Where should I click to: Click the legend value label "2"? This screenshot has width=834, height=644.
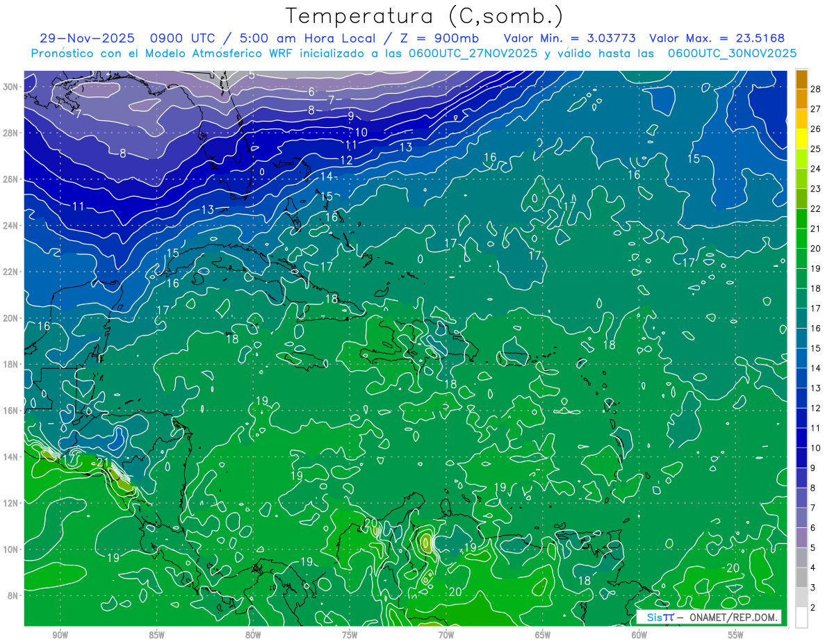point(813,609)
